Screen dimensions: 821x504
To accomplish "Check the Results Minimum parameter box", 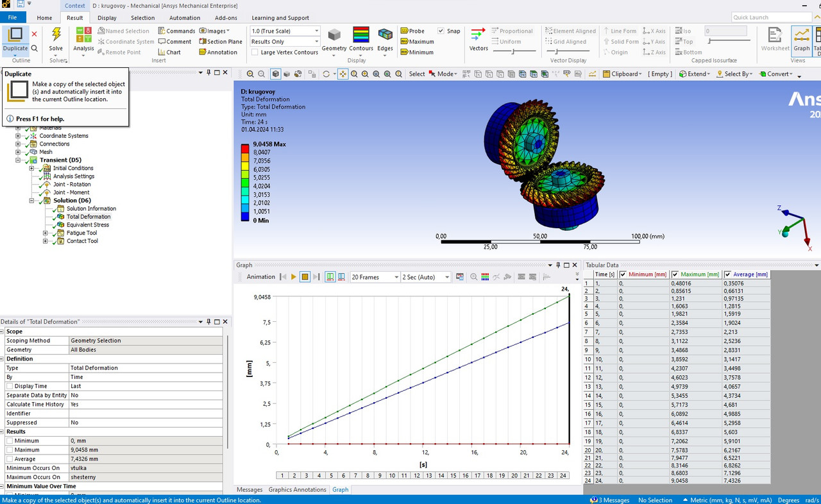I will 10,441.
